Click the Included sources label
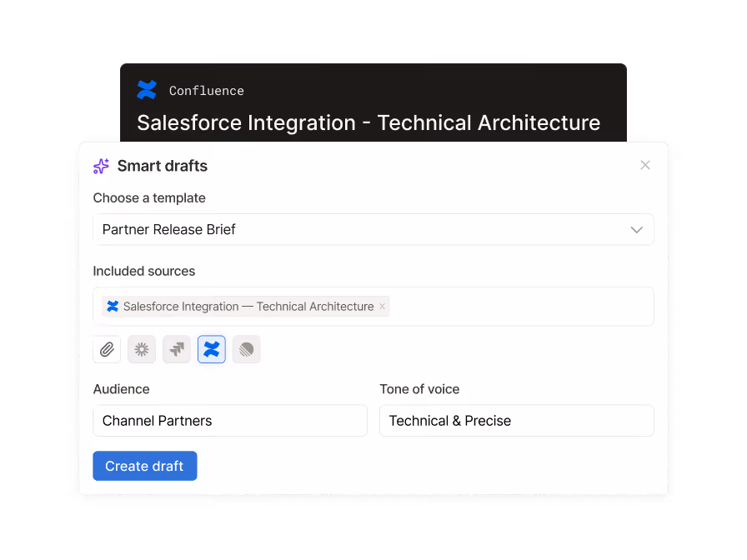This screenshot has height=560, width=747. point(144,272)
